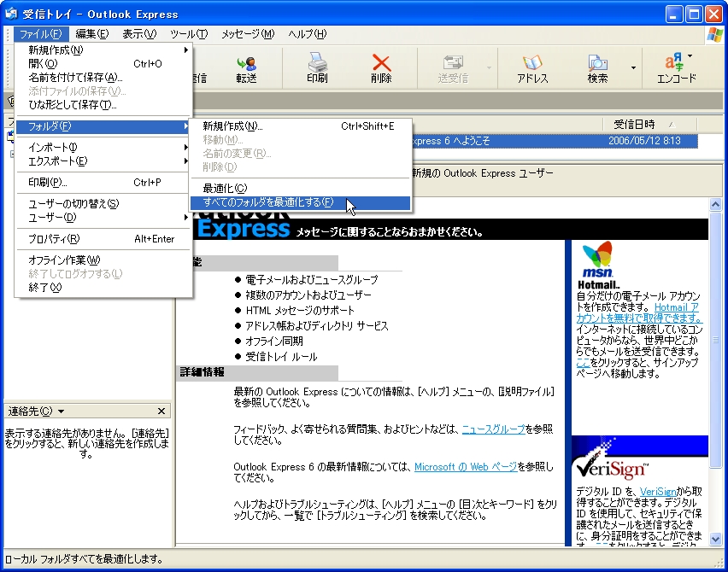
Task: Open the アドレス (Address book) toolbar icon
Action: click(x=532, y=68)
